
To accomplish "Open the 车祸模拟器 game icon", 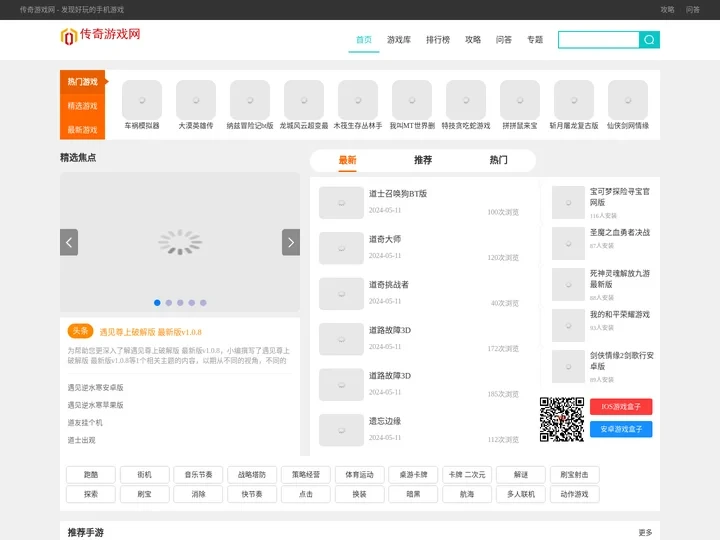I will click(x=142, y=100).
